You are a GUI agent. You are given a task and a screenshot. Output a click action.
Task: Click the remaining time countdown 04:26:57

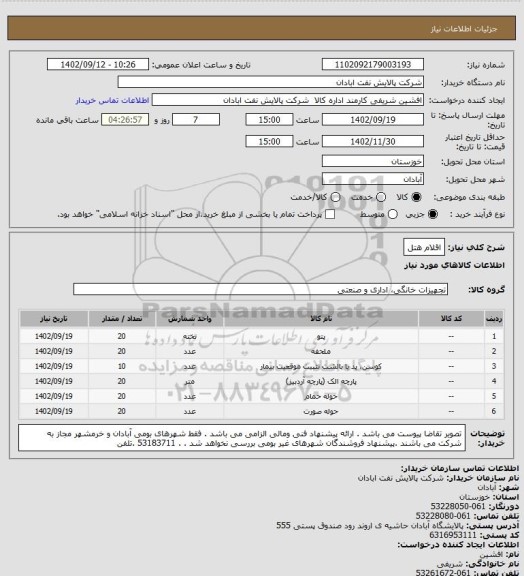click(125, 120)
